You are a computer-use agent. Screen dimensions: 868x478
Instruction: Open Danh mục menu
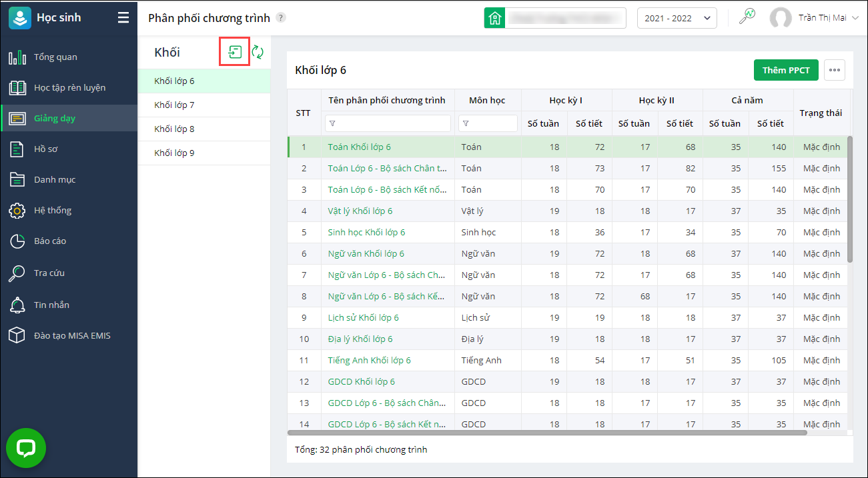pyautogui.click(x=55, y=180)
